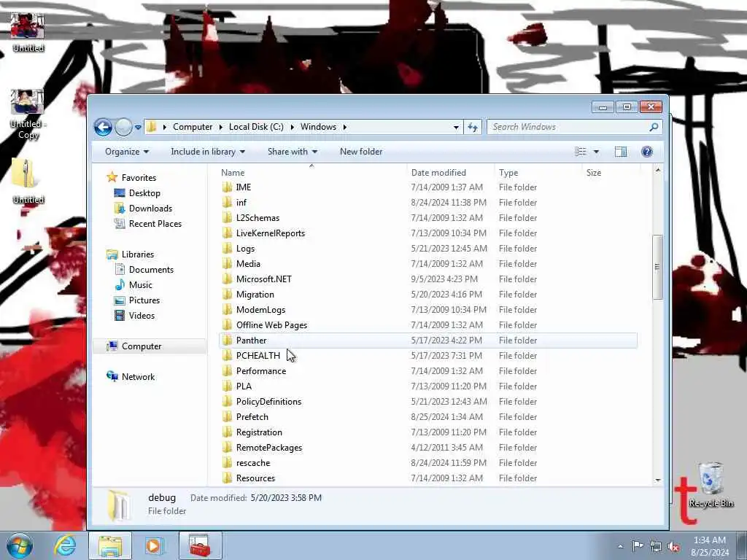Click the search magnifier icon
Image resolution: width=747 pixels, height=560 pixels.
pos(654,127)
